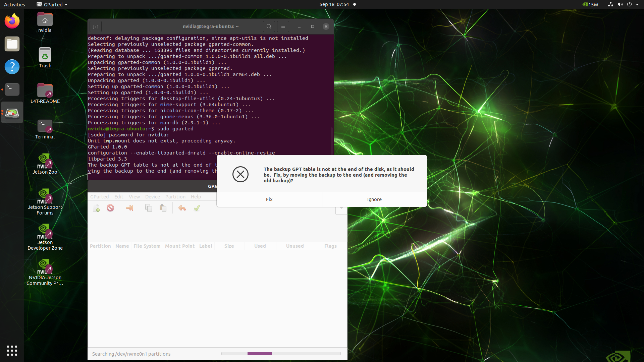Expand the GParted app menu in the top bar
Image resolution: width=644 pixels, height=362 pixels.
coord(53,4)
